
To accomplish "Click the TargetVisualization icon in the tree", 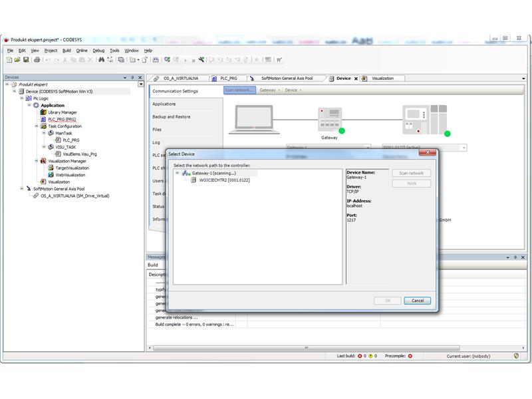I will 51,168.
